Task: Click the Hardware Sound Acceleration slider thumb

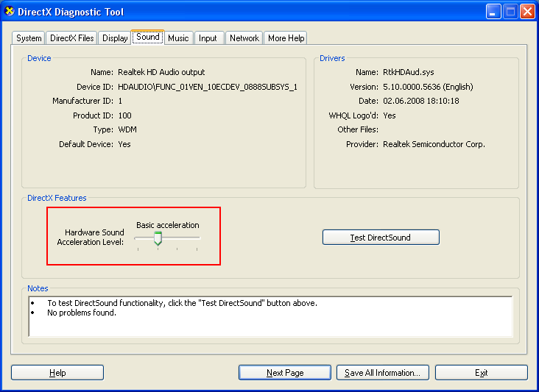Action: click(158, 238)
